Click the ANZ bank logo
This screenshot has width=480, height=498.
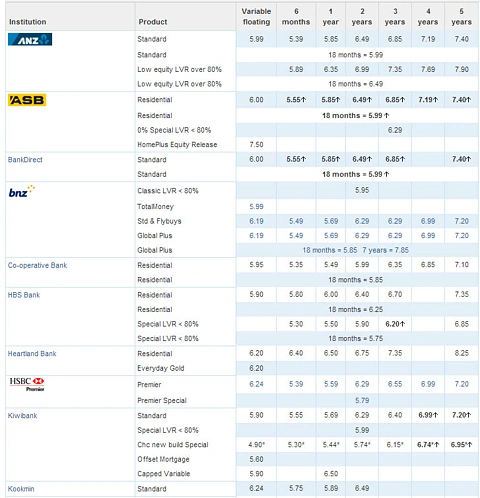pyautogui.click(x=30, y=40)
